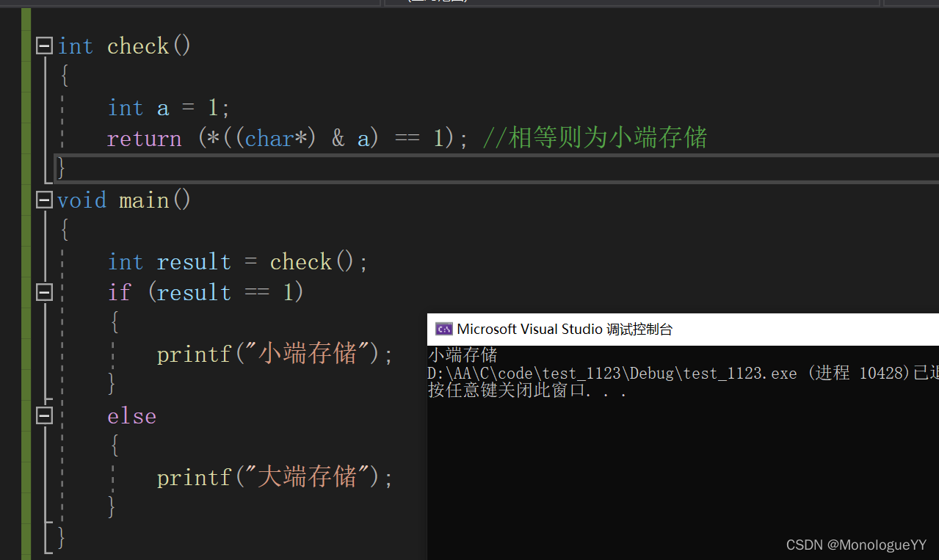Click the test_1123.exe path in console
The image size is (939, 560).
point(612,373)
